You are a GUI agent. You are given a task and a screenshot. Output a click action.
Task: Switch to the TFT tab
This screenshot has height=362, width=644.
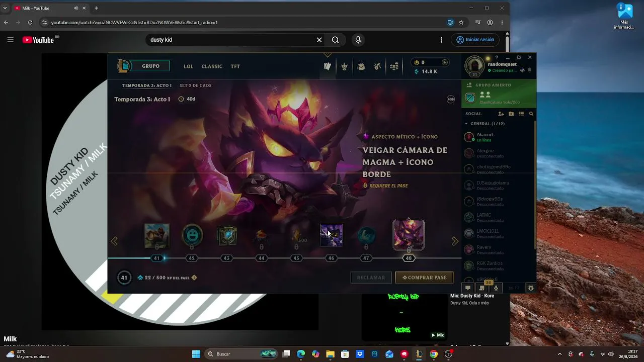tap(235, 66)
